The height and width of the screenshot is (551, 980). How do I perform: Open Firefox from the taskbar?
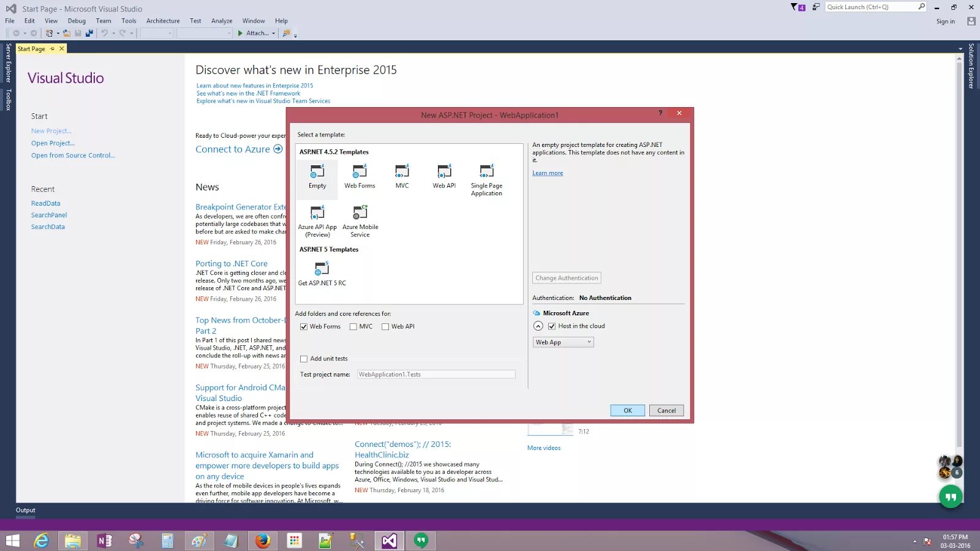click(263, 541)
